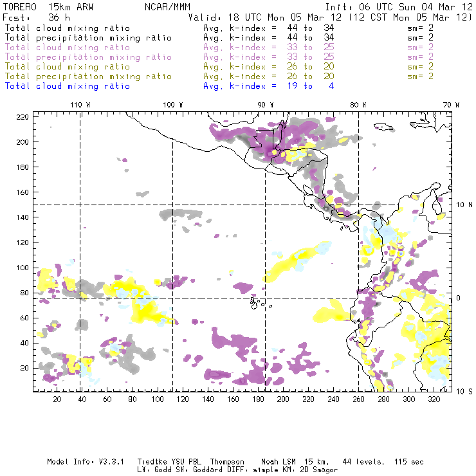This screenshot has height=476, width=476.
Task: Click the 'TORERO 15km ARW' title text
Action: pyautogui.click(x=48, y=7)
